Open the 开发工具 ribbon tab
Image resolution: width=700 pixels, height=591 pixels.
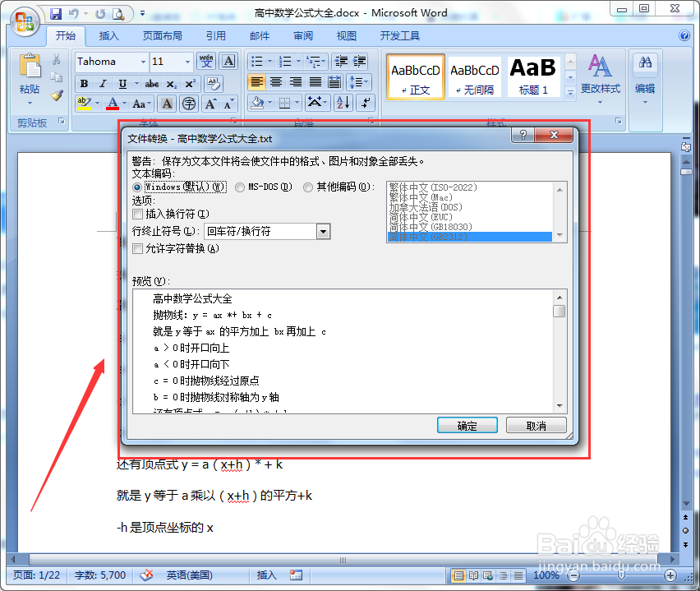pos(399,35)
